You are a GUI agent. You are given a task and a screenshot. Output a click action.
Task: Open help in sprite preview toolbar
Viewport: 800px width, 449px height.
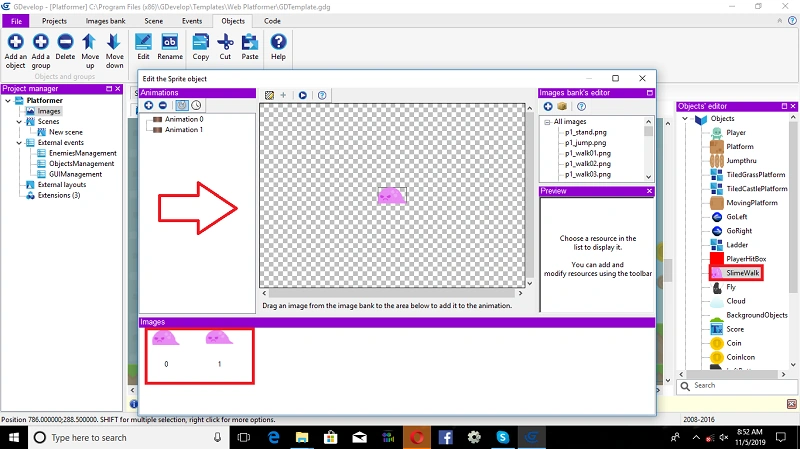322,95
